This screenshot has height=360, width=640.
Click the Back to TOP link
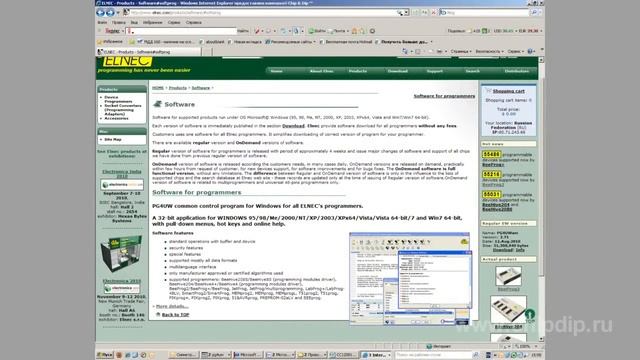coord(175,315)
